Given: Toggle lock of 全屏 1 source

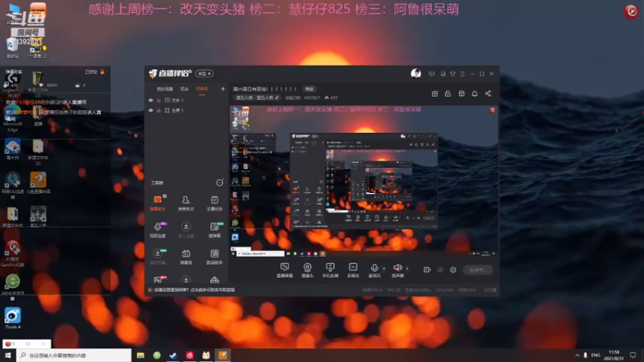Looking at the screenshot, I should pos(159,110).
